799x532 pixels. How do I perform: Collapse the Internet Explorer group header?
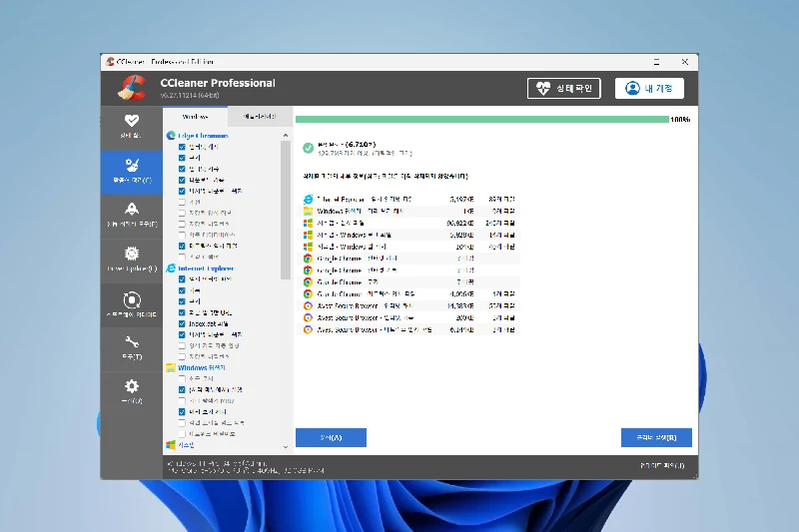coord(206,268)
